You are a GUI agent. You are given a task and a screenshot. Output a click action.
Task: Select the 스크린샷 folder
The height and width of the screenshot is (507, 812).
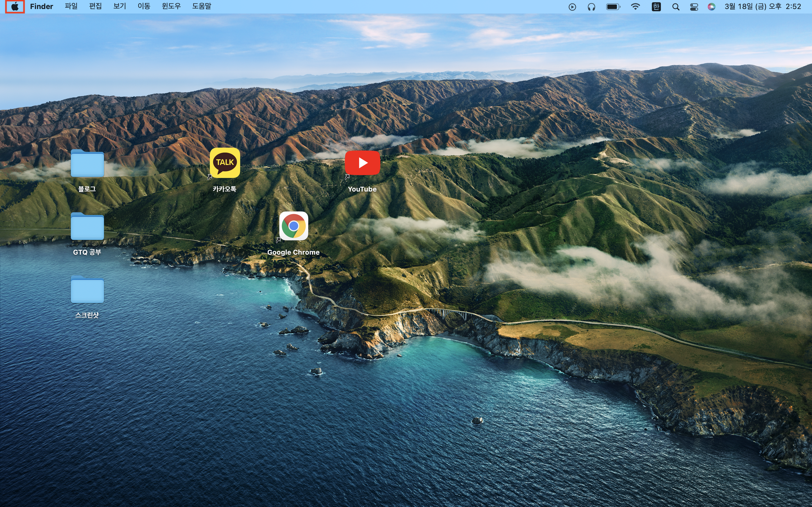click(x=87, y=290)
